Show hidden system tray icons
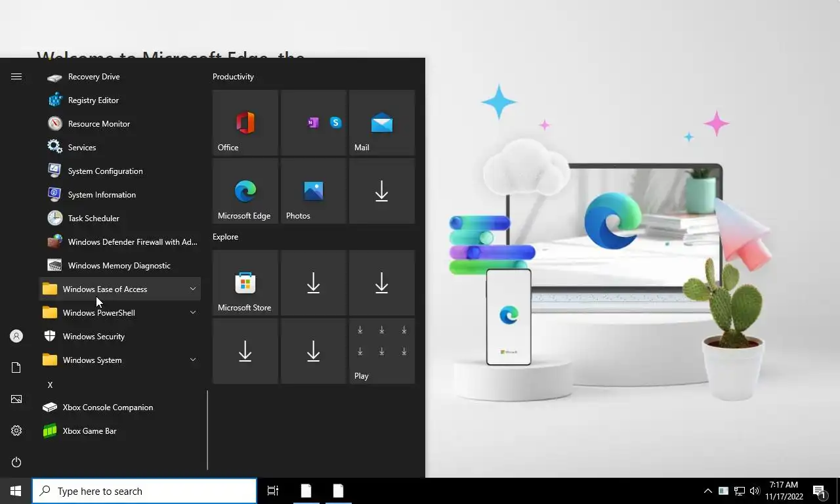This screenshot has height=504, width=840. [x=707, y=491]
